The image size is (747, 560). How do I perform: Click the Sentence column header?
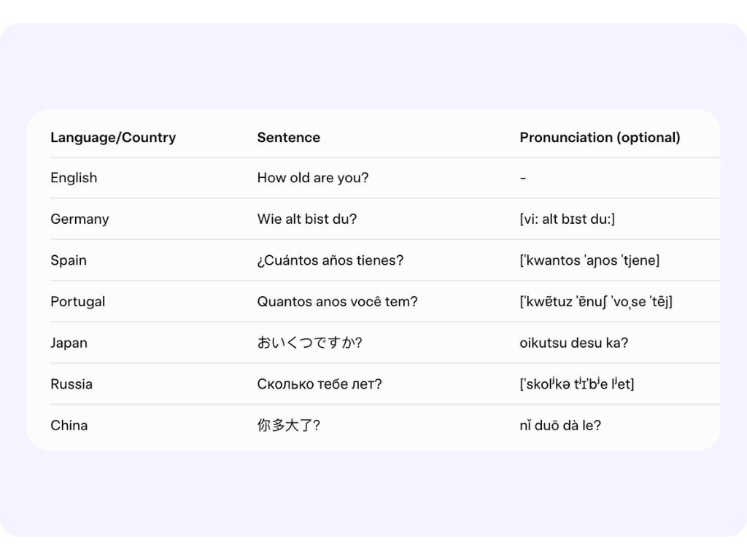pyautogui.click(x=289, y=137)
